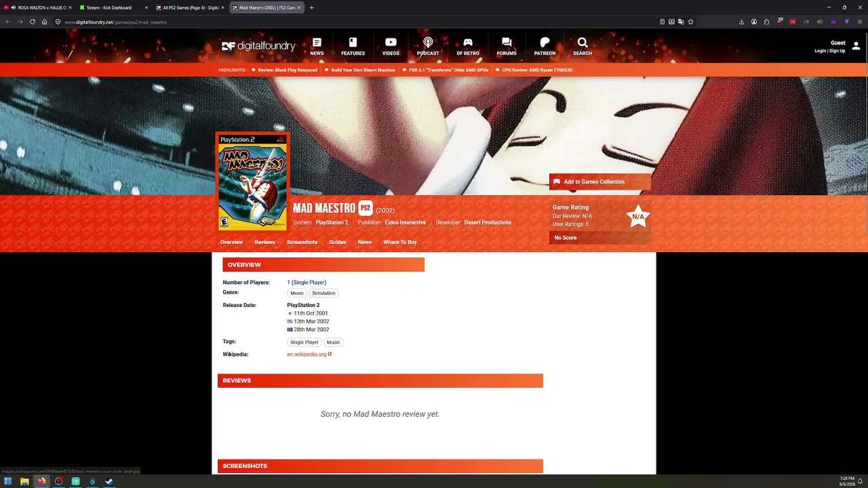Open the Desert Productions developer link

click(488, 222)
